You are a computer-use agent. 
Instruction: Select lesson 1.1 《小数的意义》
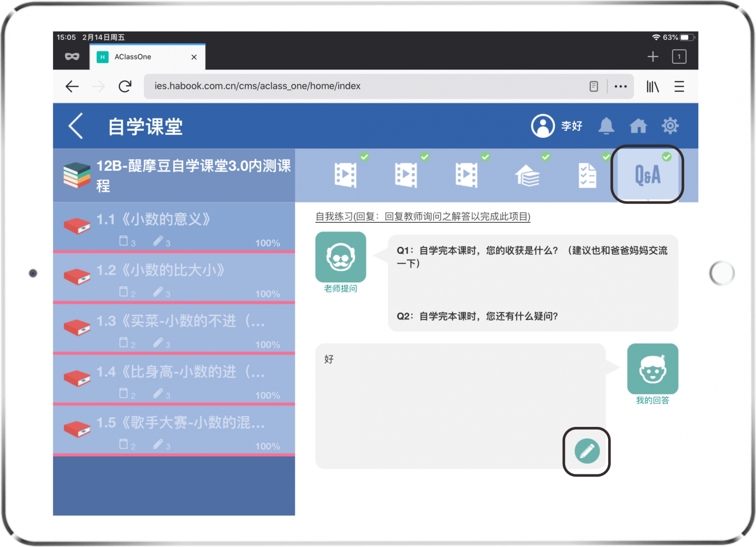click(174, 227)
